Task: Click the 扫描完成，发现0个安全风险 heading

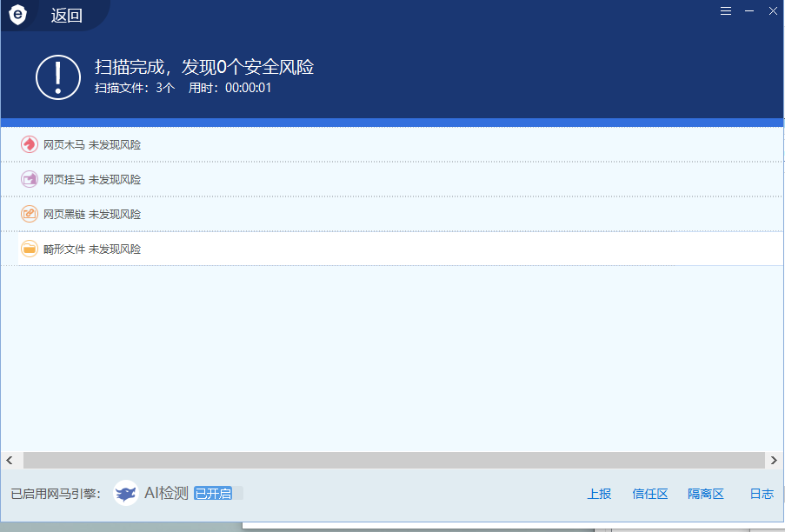Action: [204, 67]
